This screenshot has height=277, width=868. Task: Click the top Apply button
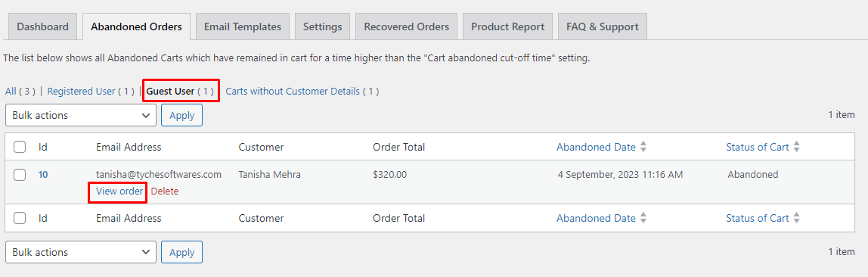(181, 115)
